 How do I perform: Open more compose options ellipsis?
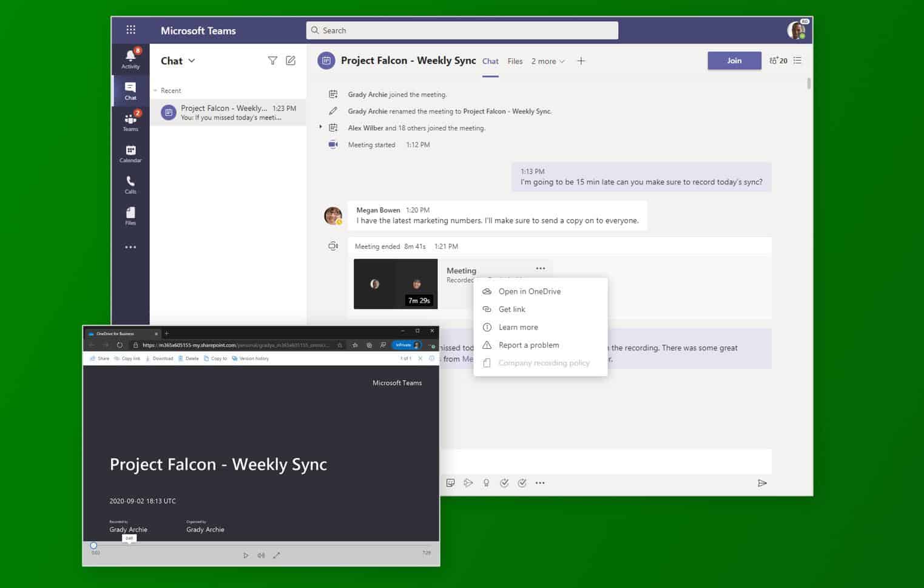pos(540,483)
